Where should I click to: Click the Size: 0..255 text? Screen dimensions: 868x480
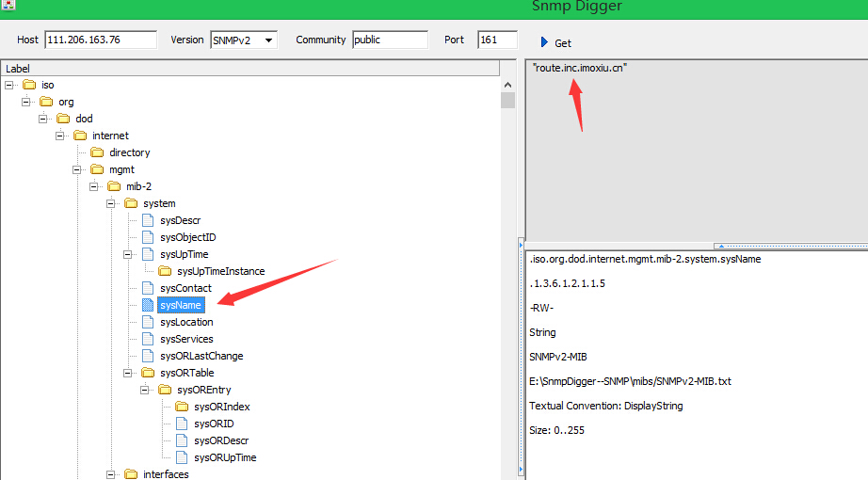click(557, 430)
